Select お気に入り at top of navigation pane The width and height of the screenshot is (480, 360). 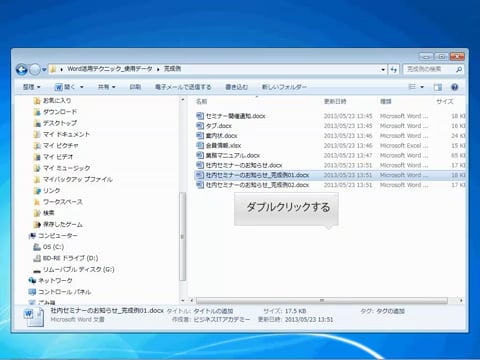coord(52,101)
